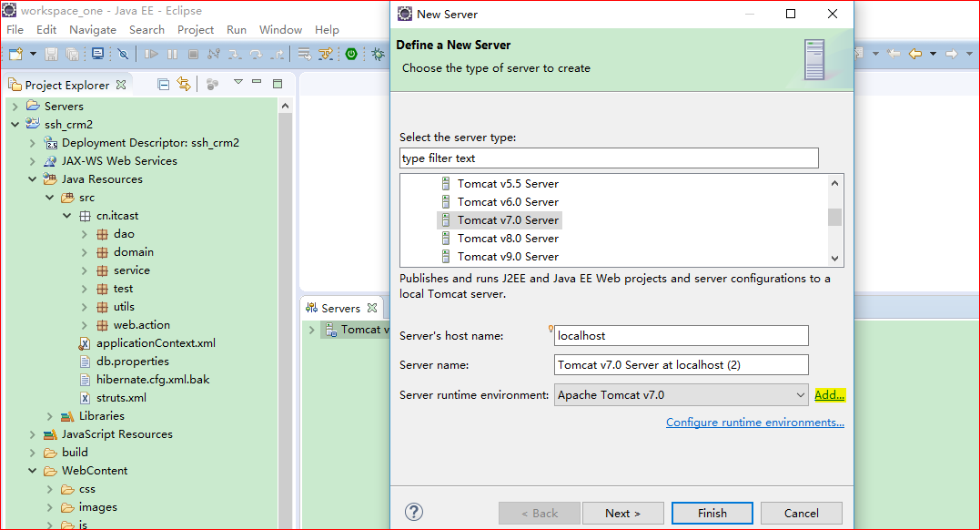Viewport: 980px width, 530px height.
Task: Collapse the WebContent folder
Action: pos(33,471)
